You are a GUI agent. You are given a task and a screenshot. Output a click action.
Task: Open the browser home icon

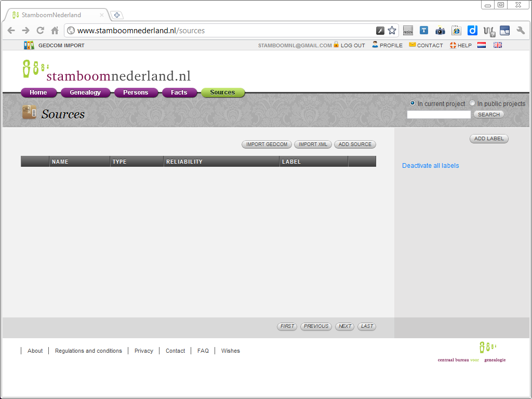pyautogui.click(x=55, y=31)
